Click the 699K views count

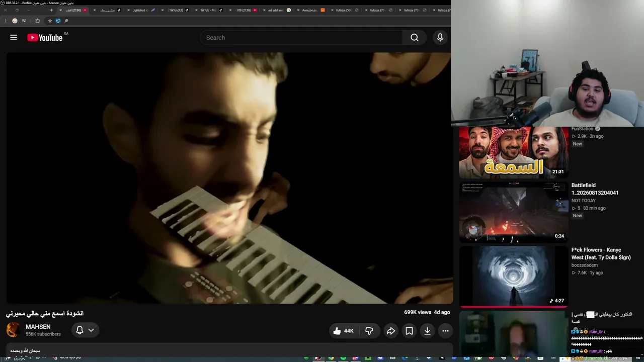418,312
